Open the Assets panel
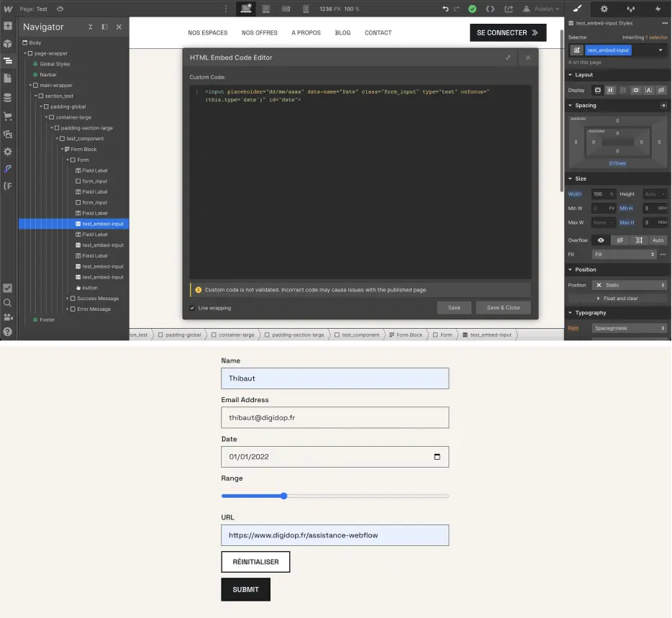Image resolution: width=672 pixels, height=618 pixels. (9, 134)
